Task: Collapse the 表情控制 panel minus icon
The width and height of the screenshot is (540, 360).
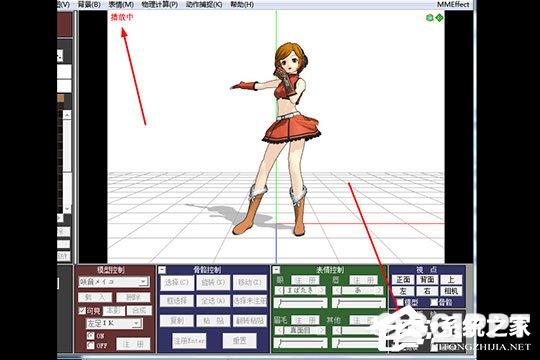Action: [x=276, y=270]
